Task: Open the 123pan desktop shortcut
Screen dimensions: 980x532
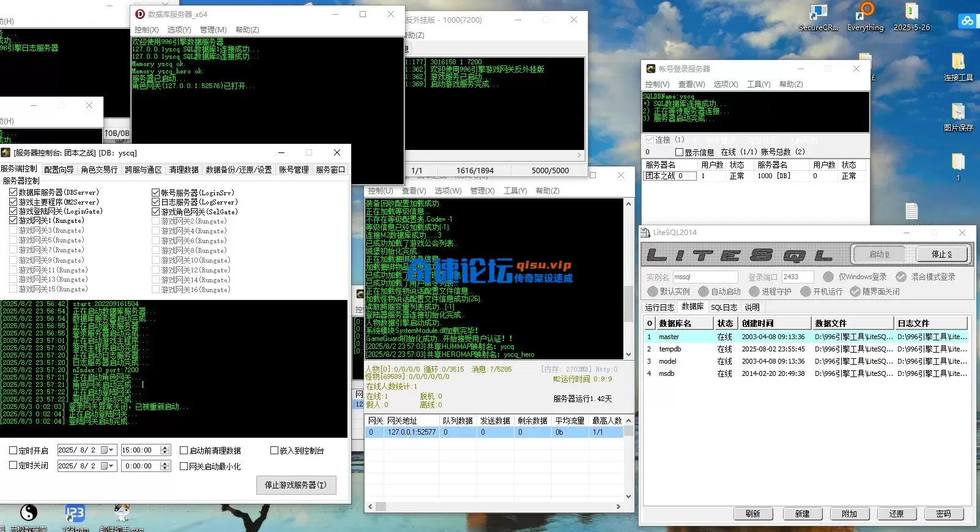Action: click(x=75, y=516)
